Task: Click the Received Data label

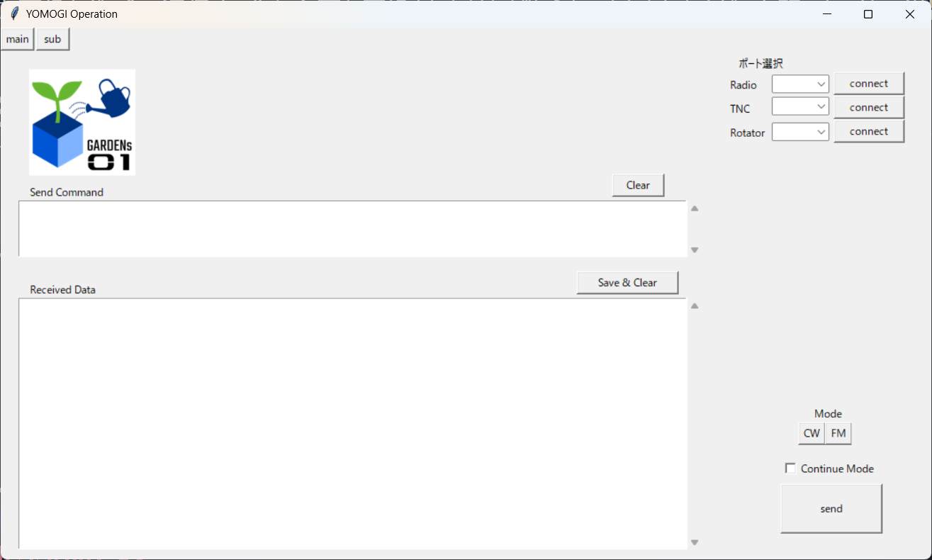Action: coord(62,289)
